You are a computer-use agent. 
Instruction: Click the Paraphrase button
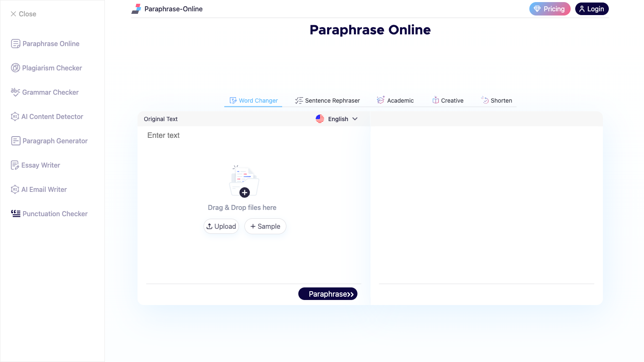(x=328, y=294)
